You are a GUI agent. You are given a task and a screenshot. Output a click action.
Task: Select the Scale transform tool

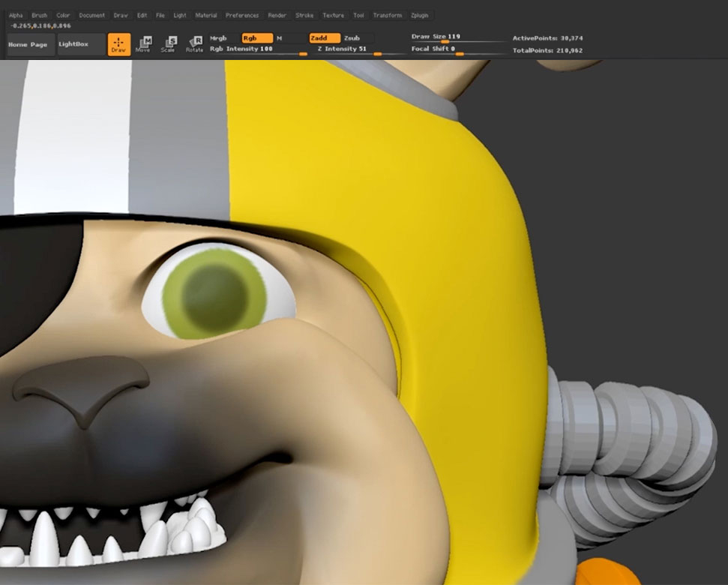[169, 44]
